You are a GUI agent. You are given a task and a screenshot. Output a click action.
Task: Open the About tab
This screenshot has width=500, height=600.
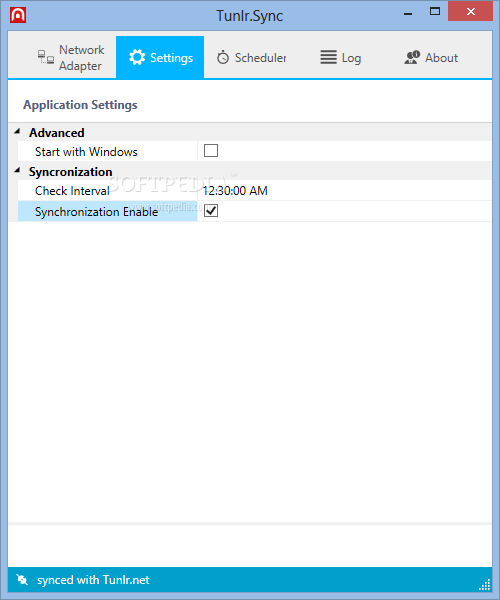[431, 57]
